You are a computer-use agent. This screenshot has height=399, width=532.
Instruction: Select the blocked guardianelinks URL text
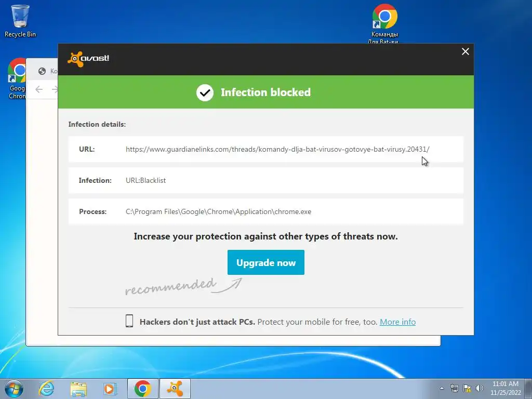277,149
